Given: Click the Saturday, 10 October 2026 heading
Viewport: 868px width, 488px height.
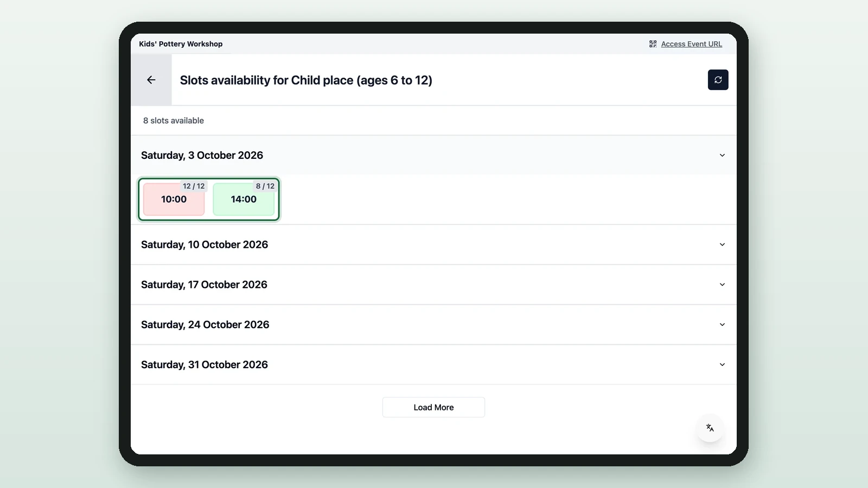Looking at the screenshot, I should coord(205,245).
